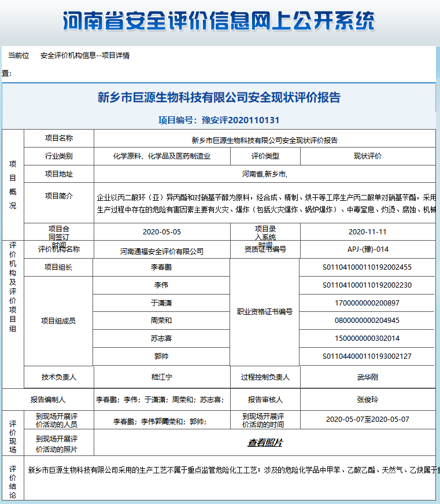Select certificate number S011041000110192002455
Viewport: 440px width, 504px height.
(367, 267)
